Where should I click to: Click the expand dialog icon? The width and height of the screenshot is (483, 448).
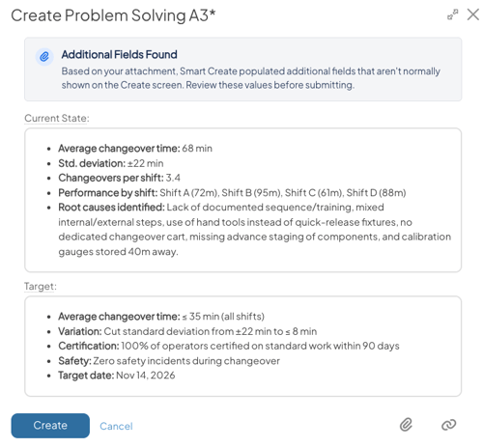click(452, 14)
